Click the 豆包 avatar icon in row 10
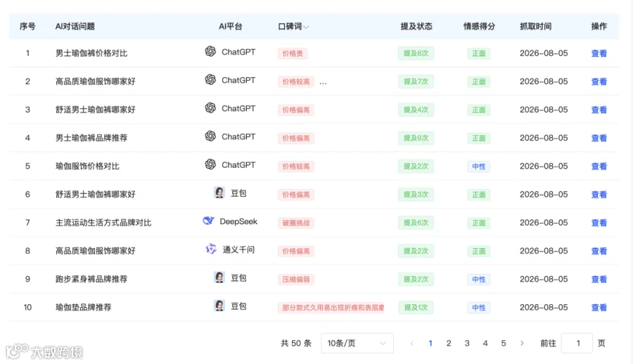Viewport: 633px width, 364px height. pyautogui.click(x=219, y=306)
